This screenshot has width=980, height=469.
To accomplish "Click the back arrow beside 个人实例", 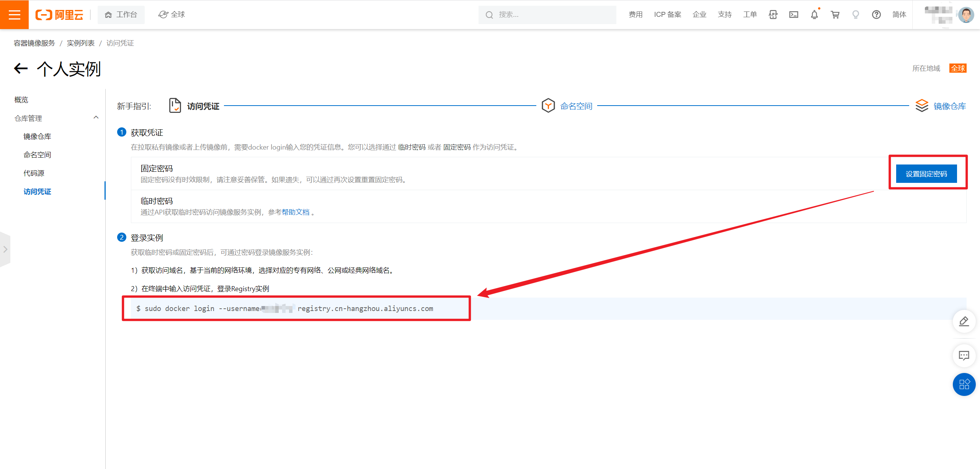I will click(21, 69).
